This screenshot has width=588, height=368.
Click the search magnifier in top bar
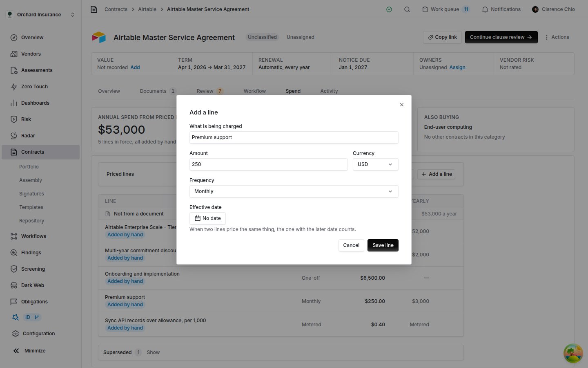click(407, 9)
